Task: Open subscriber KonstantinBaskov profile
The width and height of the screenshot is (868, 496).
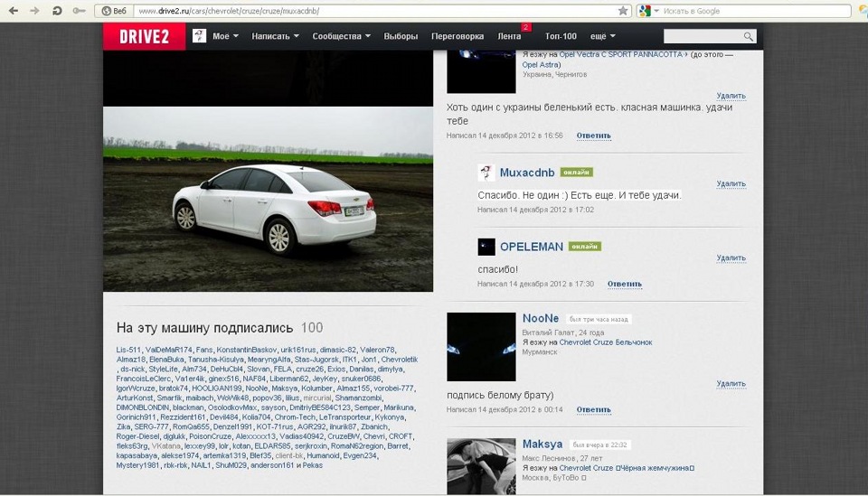Action: (x=246, y=350)
